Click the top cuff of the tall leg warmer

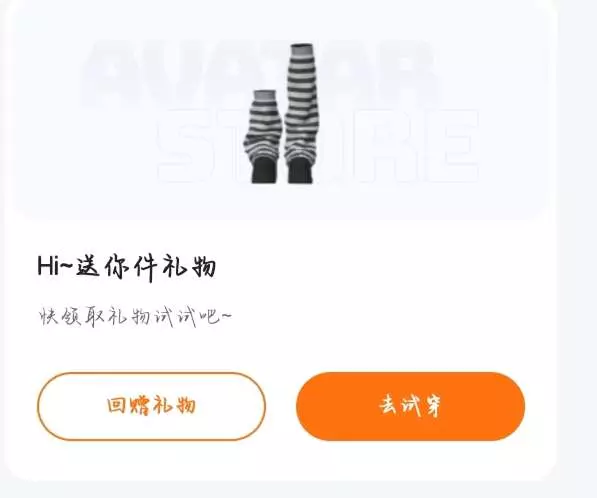(303, 49)
